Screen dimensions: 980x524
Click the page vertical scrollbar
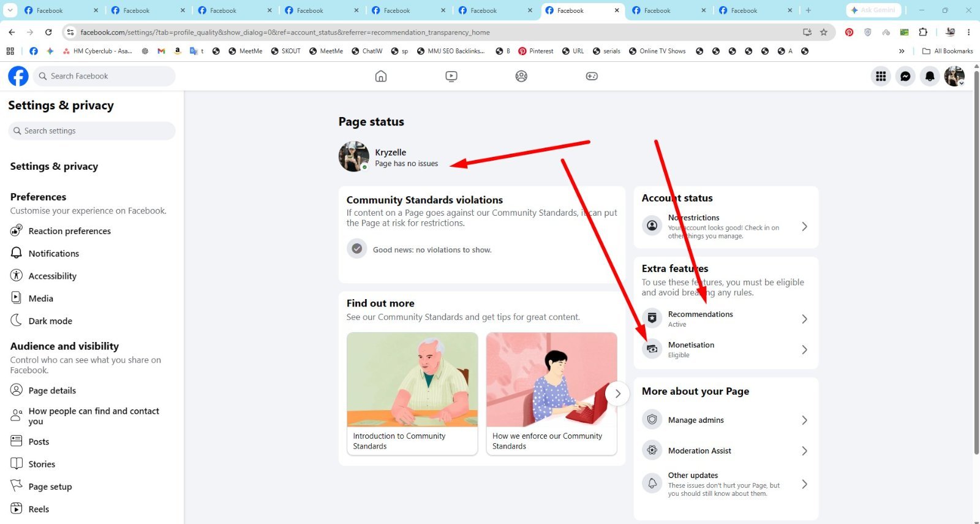(x=976, y=264)
